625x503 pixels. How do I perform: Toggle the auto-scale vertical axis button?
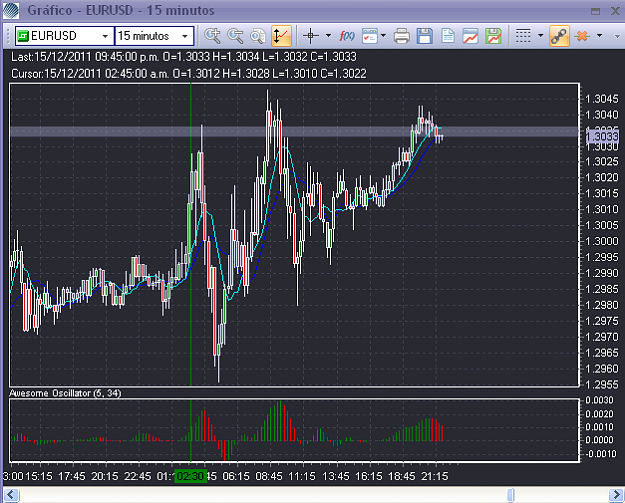coord(281,36)
